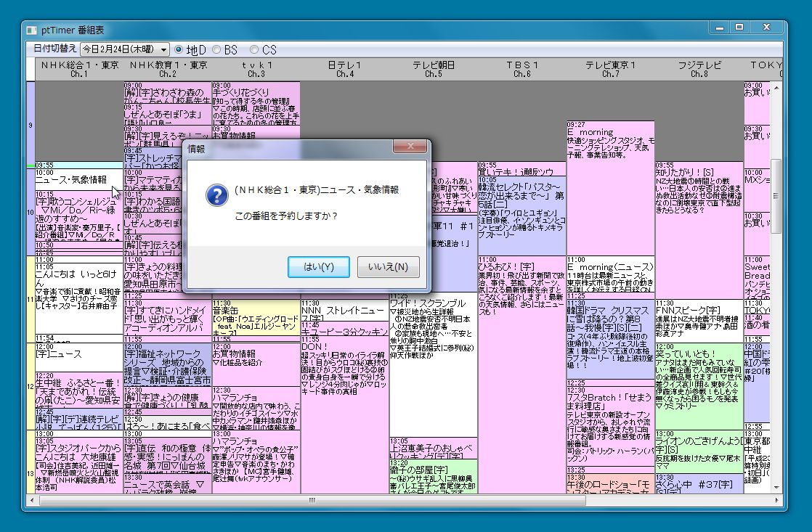Viewport: 812px width, 532px height.
Task: Select 13:00 ライオンのごきげんよう program
Action: coord(699,451)
